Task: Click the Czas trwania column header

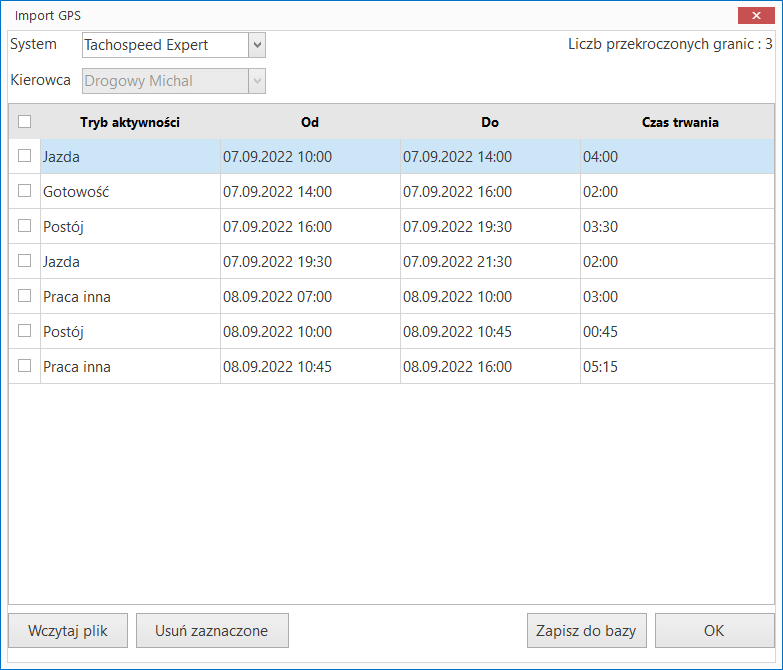Action: pos(680,122)
